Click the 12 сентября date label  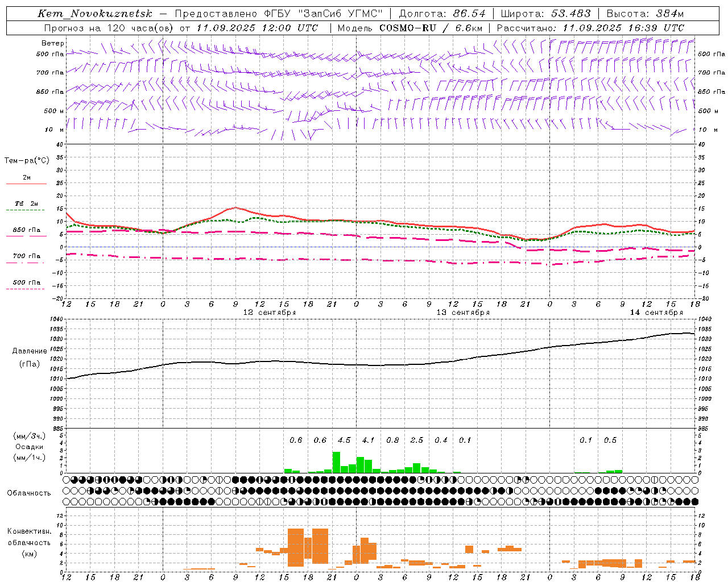270,313
